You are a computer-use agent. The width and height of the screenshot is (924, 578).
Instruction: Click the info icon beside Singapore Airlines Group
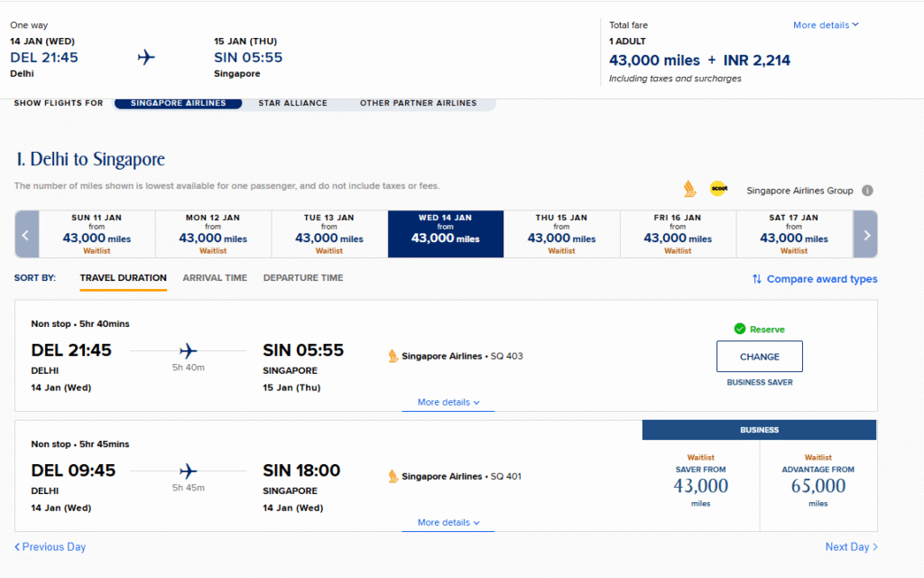coord(867,191)
